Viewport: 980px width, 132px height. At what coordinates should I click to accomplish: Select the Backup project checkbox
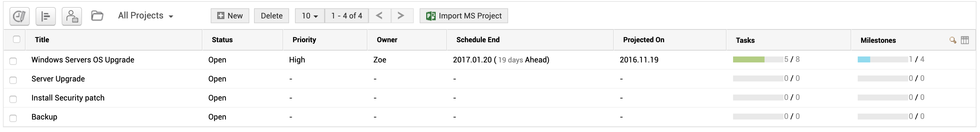point(13,118)
